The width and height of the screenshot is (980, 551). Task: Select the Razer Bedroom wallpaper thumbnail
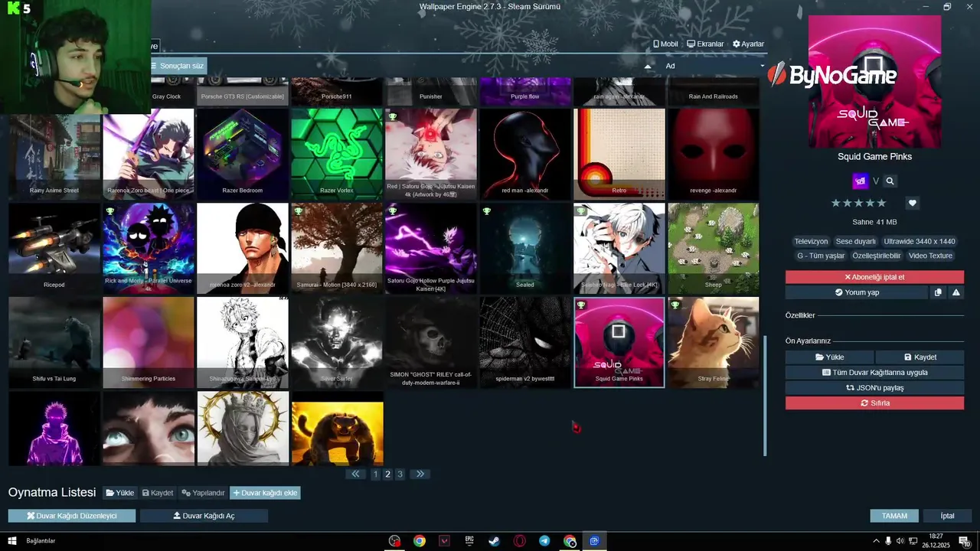click(x=243, y=154)
